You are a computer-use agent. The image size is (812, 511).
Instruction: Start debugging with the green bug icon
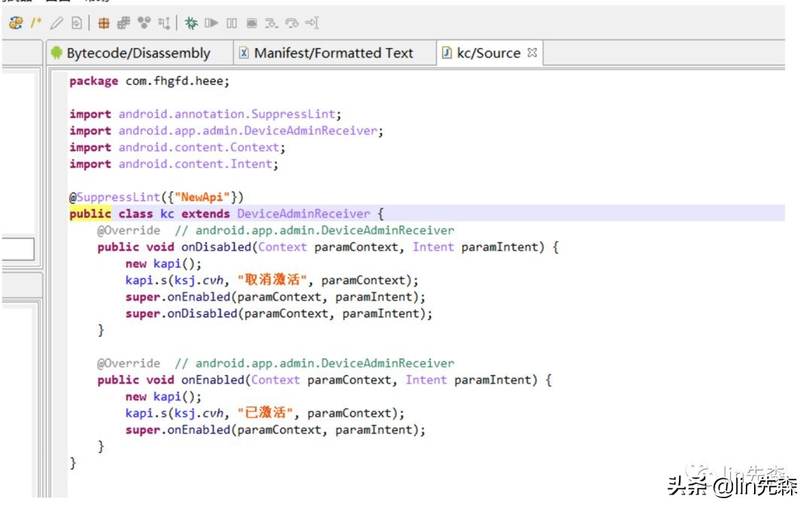click(192, 23)
